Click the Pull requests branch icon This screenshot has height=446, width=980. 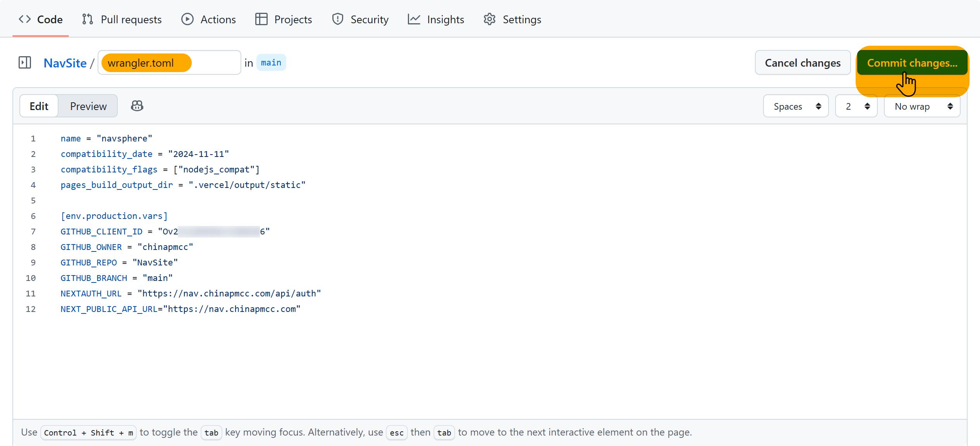click(88, 19)
